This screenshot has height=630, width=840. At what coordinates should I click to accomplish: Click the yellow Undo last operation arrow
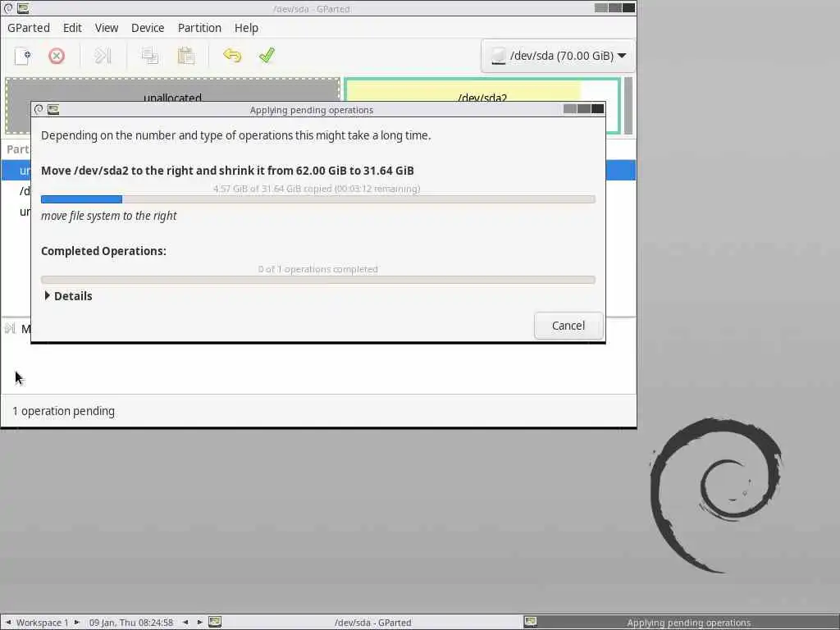(x=232, y=56)
